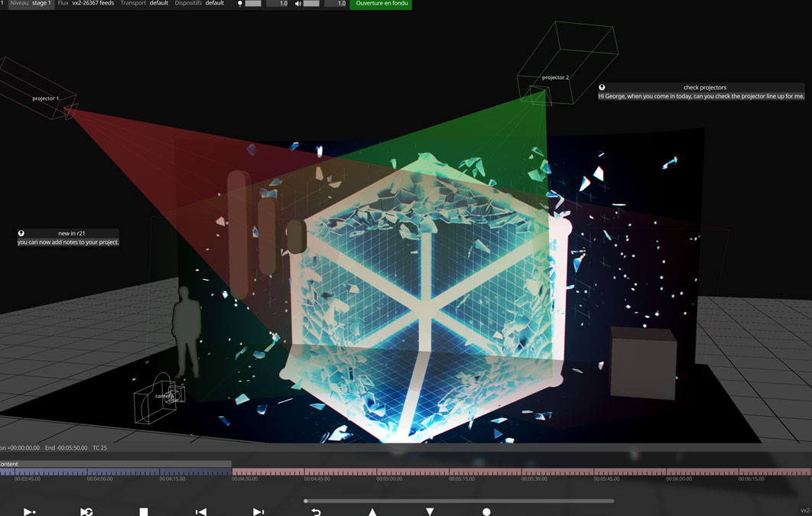812x516 pixels.
Task: Open the Flux 'vx2-26367 feeds' selector
Action: 98,4
